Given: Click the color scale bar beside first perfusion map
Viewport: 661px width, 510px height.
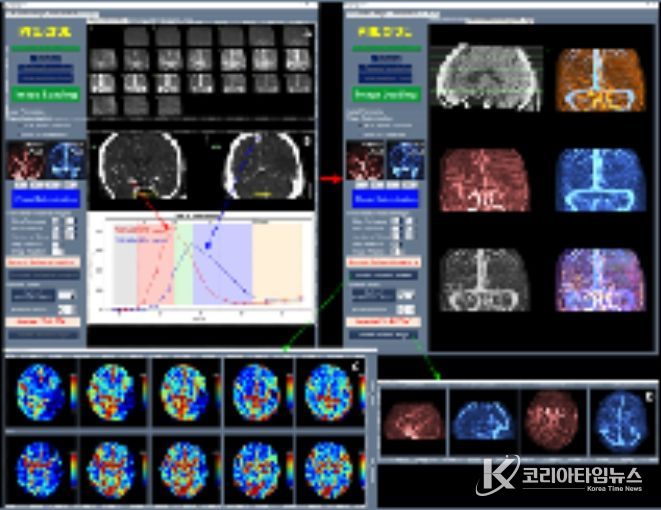Looking at the screenshot, I should 72,390.
